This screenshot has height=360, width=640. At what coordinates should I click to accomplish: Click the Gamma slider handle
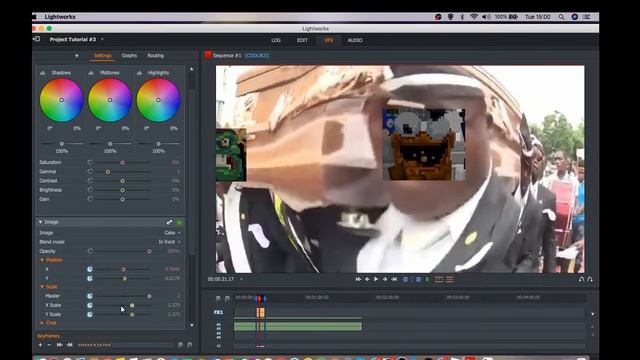[108, 172]
